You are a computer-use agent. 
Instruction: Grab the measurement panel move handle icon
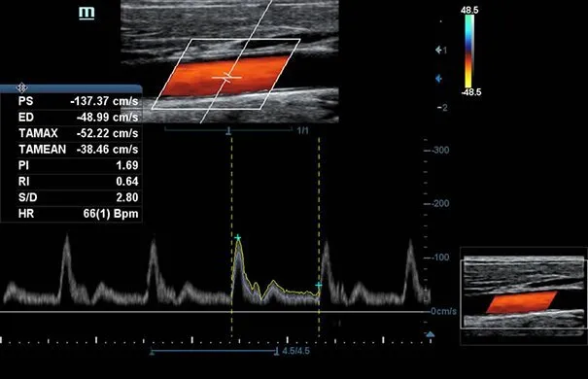21,87
